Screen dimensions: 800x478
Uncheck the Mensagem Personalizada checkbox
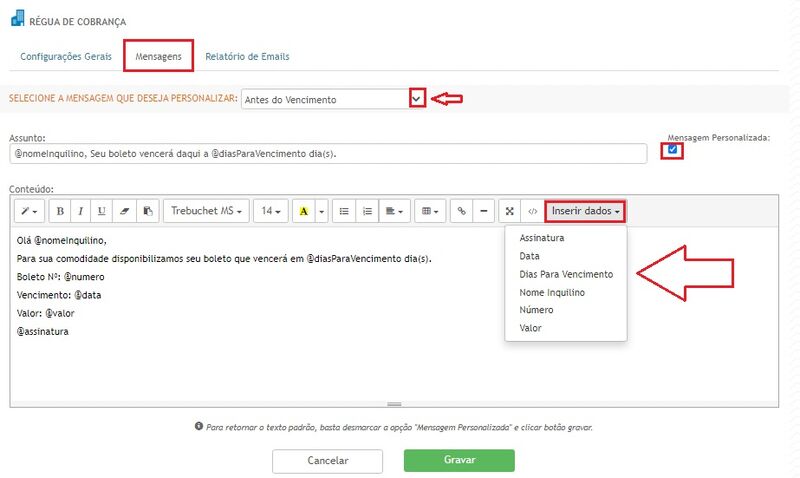coord(672,150)
